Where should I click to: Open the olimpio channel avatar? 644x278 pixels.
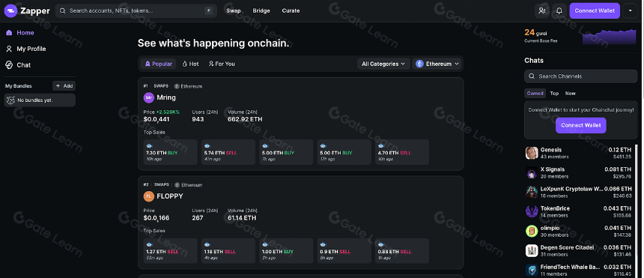coord(532,231)
